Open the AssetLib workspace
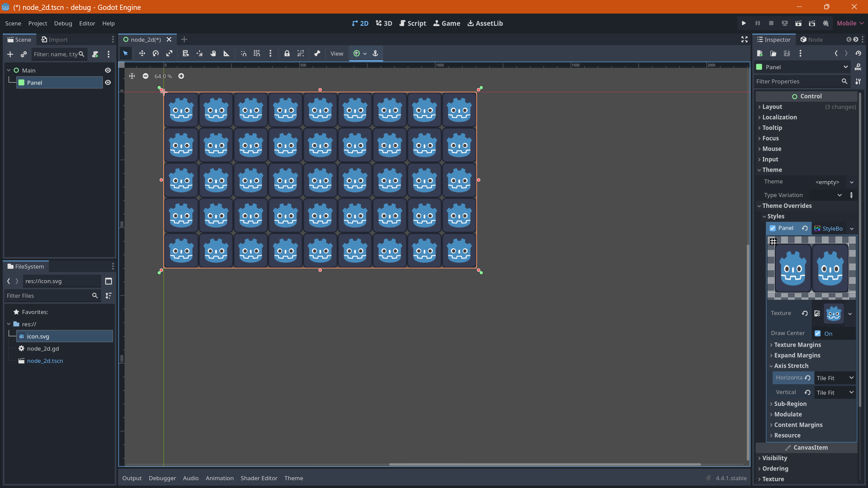Screen dimensions: 868x488 coord(485,23)
